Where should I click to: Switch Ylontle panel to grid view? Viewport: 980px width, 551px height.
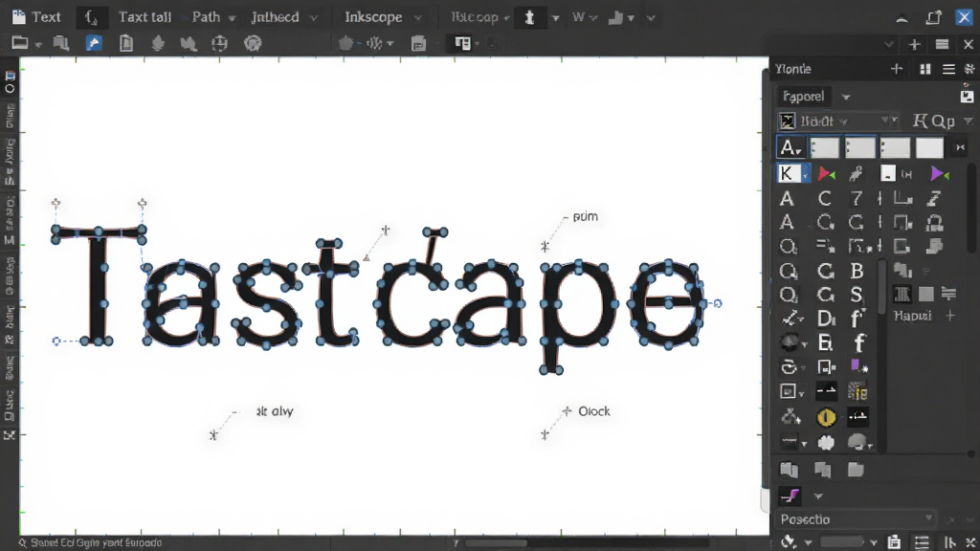pos(925,69)
